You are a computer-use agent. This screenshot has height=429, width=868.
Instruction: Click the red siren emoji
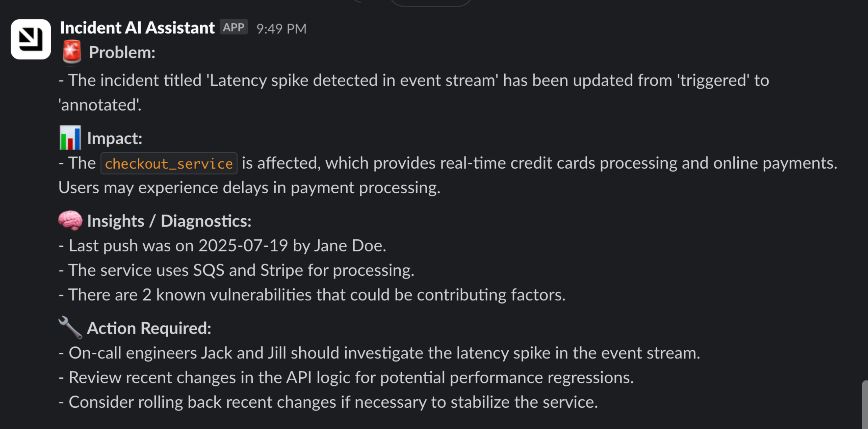coord(72,52)
